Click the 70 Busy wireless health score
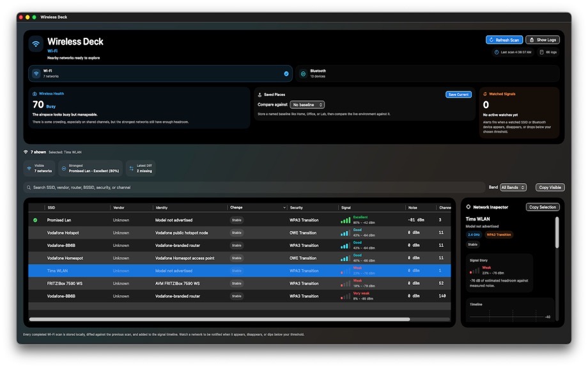The image size is (588, 368). click(44, 104)
